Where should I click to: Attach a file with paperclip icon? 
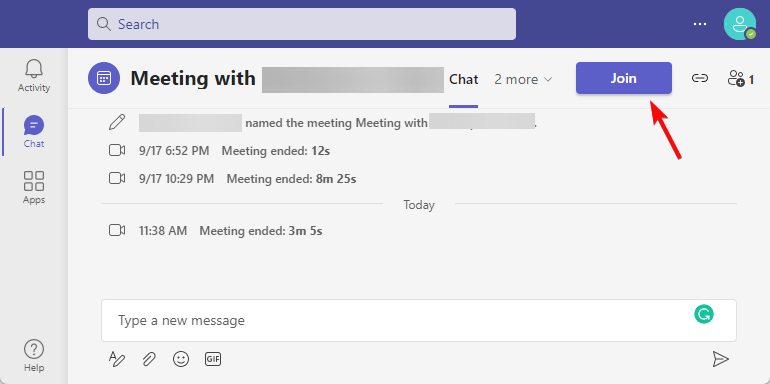coord(149,359)
